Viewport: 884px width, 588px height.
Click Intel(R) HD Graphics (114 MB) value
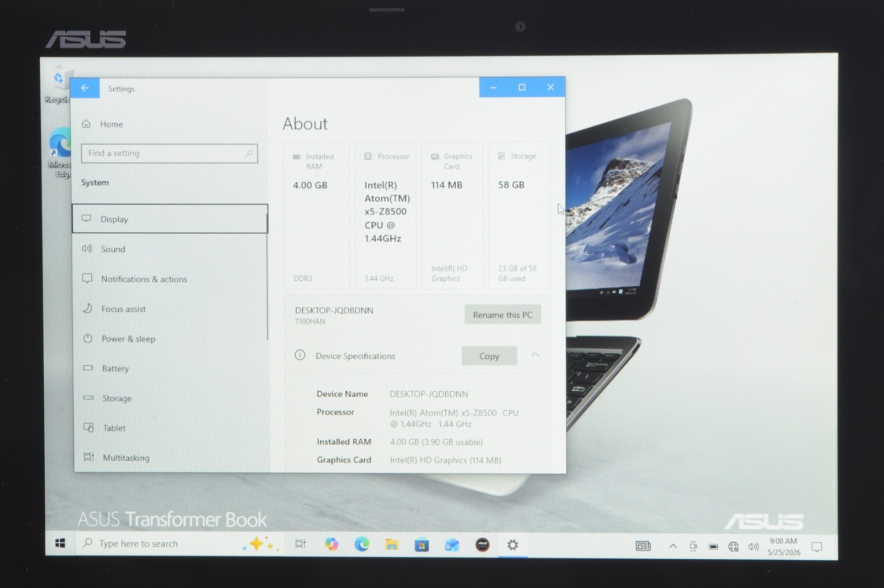(x=445, y=460)
